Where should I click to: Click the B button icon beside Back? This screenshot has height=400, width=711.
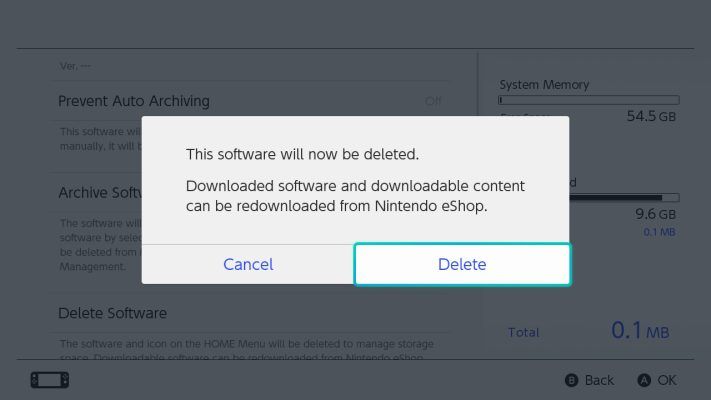571,380
